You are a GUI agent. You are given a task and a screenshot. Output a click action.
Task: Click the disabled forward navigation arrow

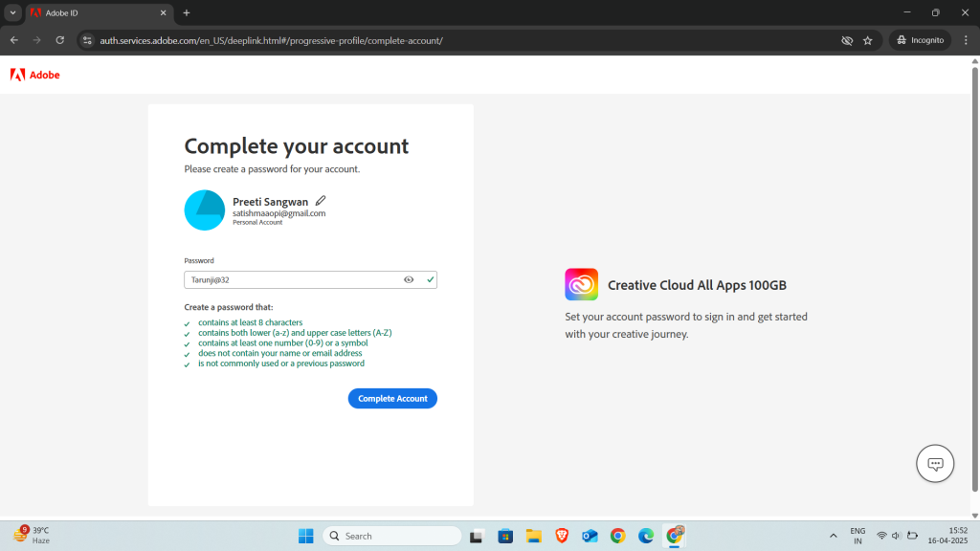click(37, 40)
